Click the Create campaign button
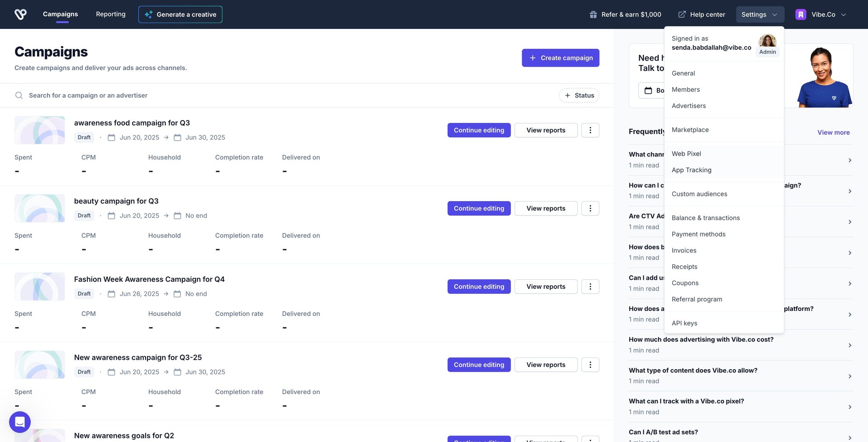This screenshot has width=868, height=442. click(560, 58)
